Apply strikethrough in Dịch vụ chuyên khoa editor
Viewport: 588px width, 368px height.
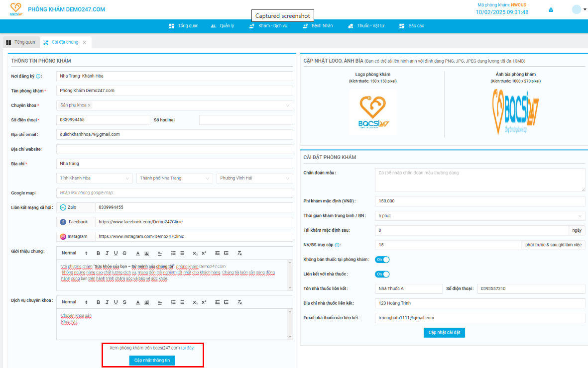pyautogui.click(x=124, y=302)
